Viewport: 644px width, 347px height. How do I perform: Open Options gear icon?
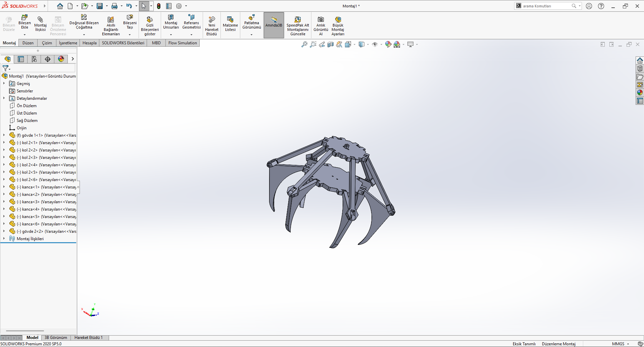point(179,6)
